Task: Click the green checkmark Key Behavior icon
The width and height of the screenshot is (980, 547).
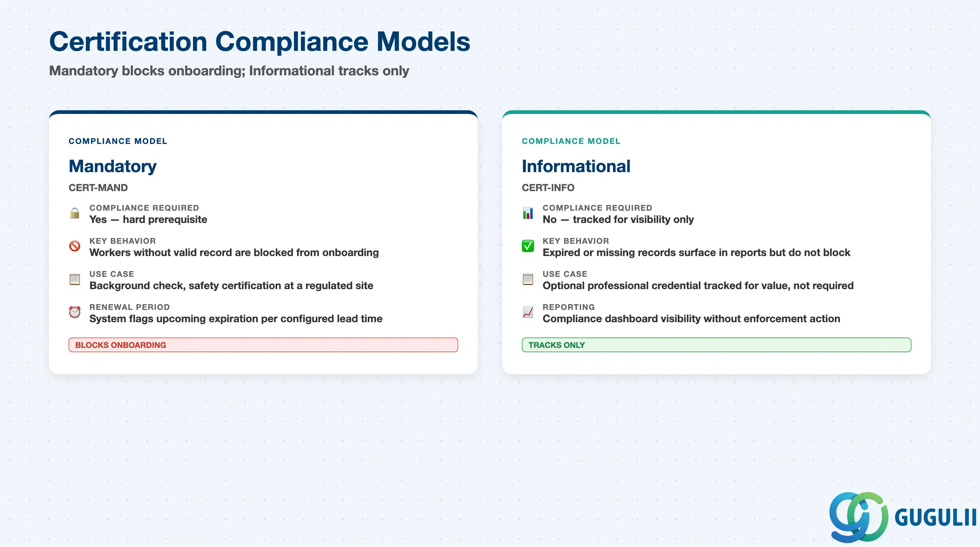Action: click(528, 246)
